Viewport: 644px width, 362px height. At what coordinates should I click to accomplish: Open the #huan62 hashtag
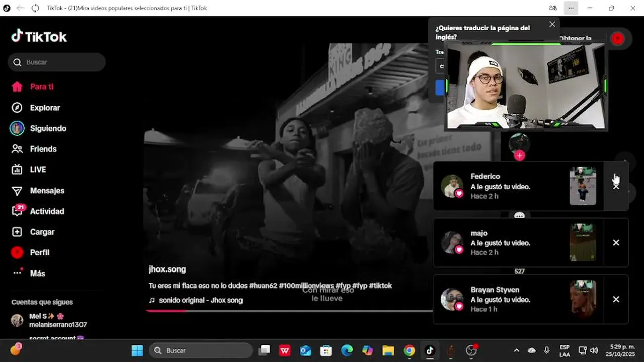point(263,286)
